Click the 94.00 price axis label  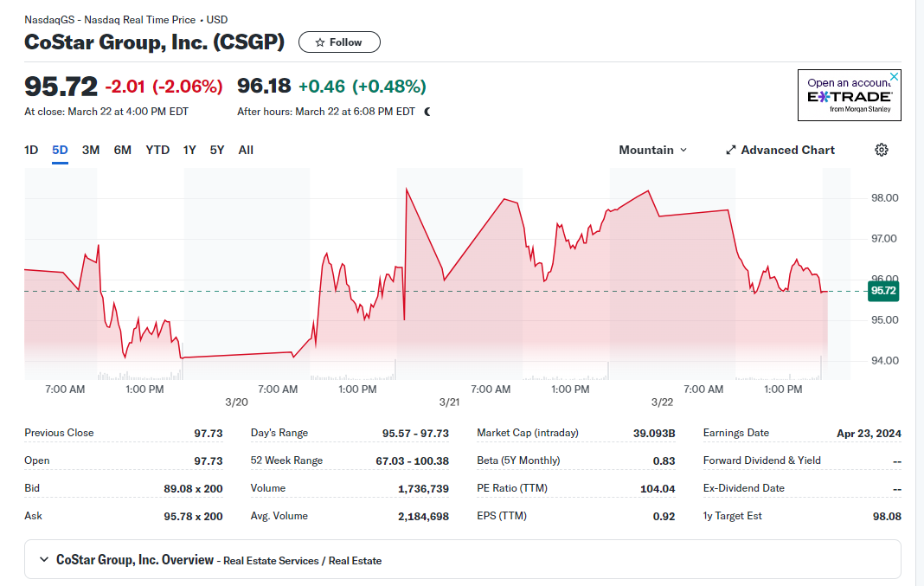click(x=884, y=361)
